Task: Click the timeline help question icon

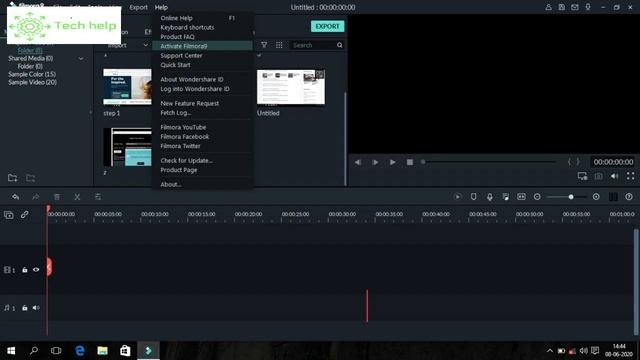Action: coord(629,197)
